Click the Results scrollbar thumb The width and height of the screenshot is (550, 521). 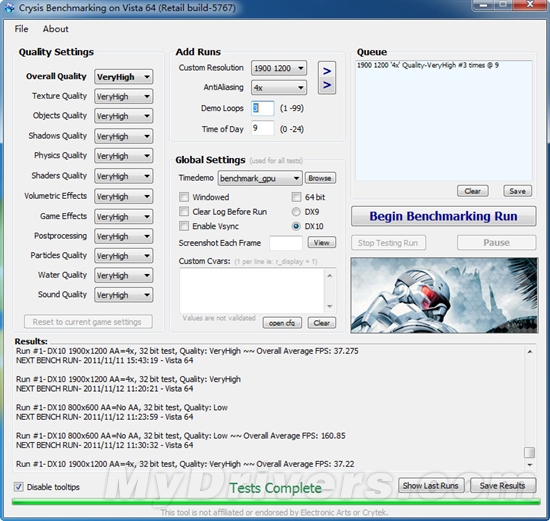(x=529, y=452)
